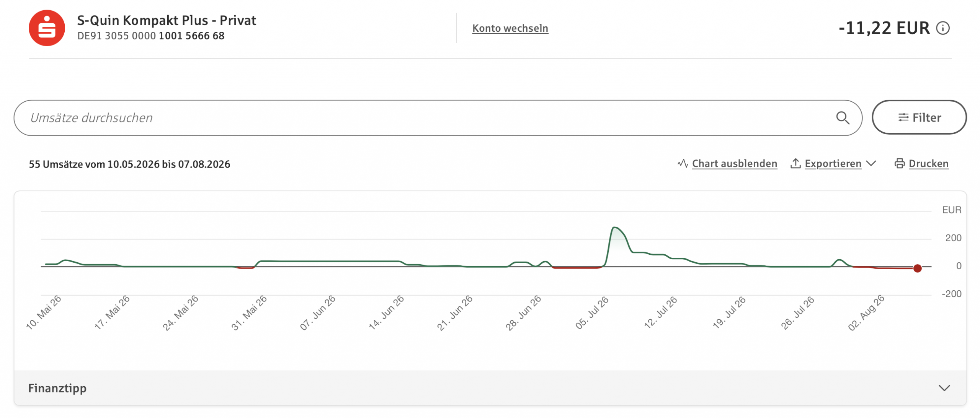Click the chart line icon beside Chart ausblenden
Screen dimensions: 980x418
[683, 163]
